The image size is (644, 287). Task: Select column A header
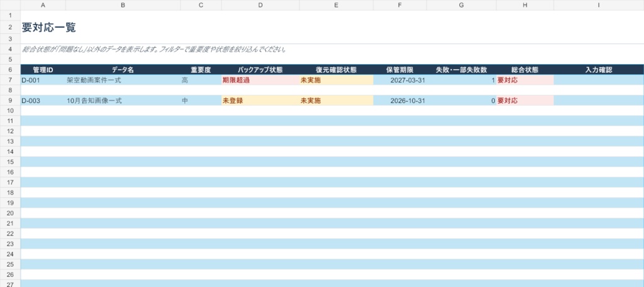pos(43,5)
